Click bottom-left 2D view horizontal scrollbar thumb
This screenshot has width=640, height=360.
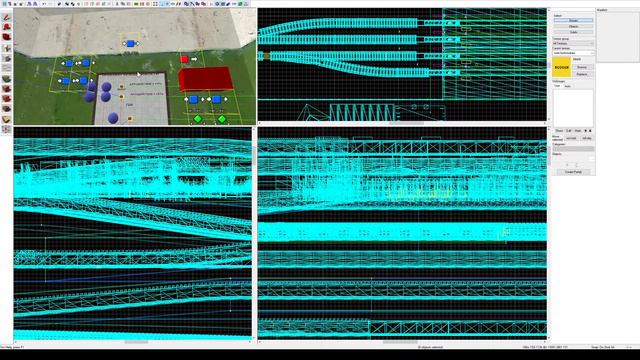click(x=136, y=342)
